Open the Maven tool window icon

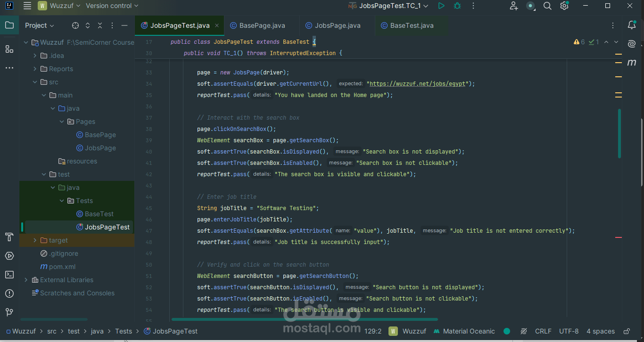click(632, 63)
